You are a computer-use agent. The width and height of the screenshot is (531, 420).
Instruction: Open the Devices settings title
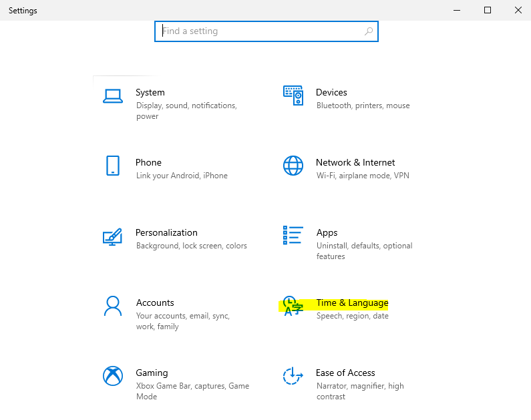coord(331,93)
